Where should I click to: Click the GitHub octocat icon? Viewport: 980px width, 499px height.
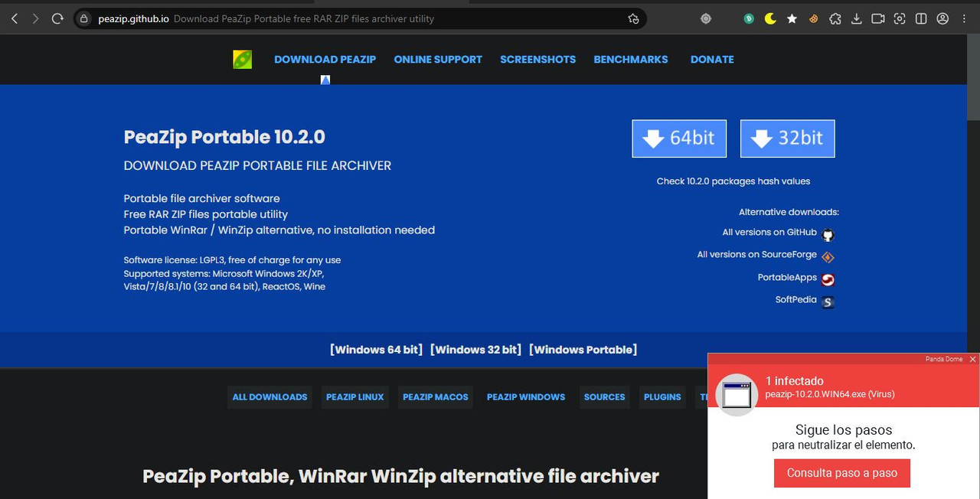828,235
